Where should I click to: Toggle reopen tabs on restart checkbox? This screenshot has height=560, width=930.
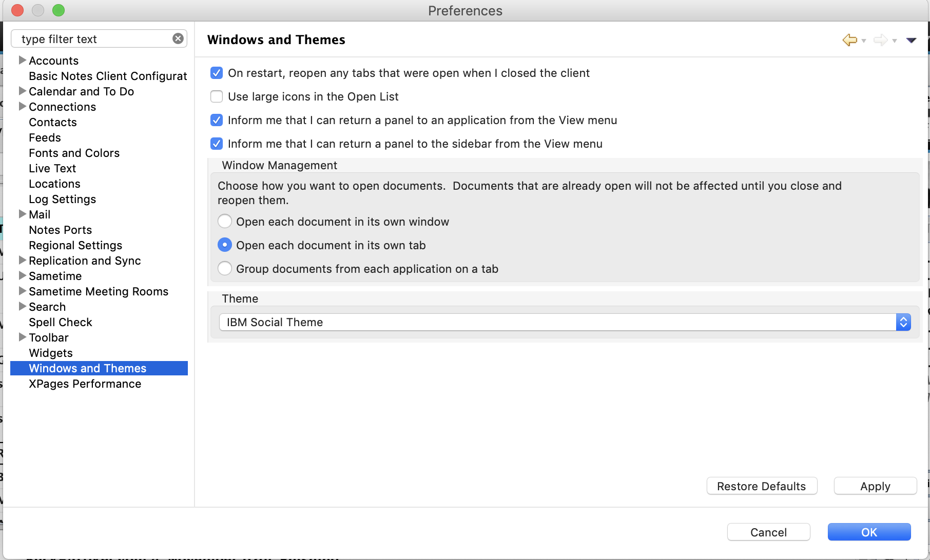217,73
